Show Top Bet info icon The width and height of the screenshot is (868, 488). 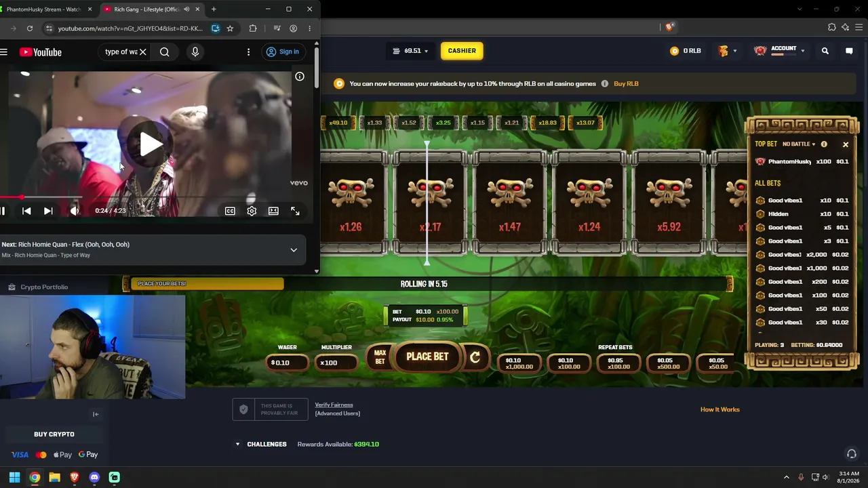(824, 144)
